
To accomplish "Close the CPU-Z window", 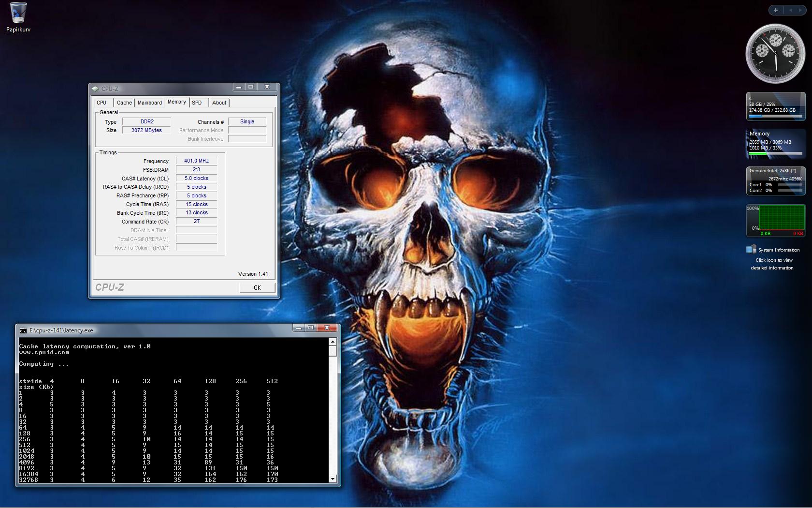I will 267,87.
